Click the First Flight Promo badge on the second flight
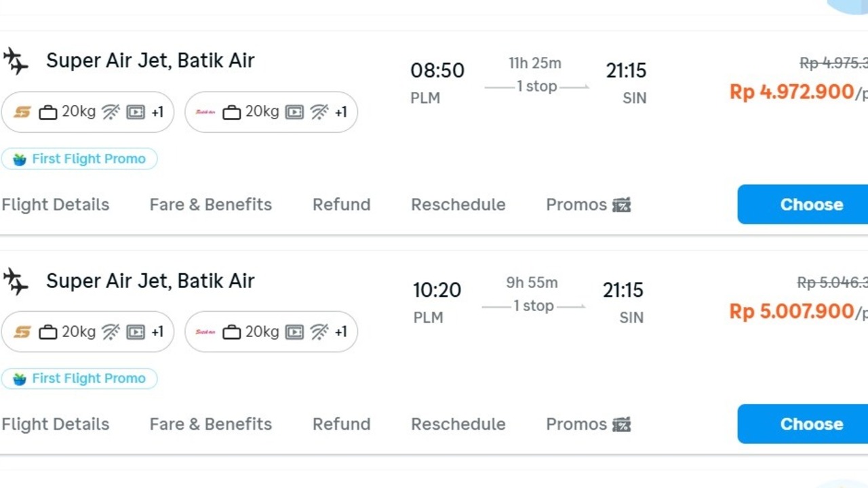 click(79, 378)
